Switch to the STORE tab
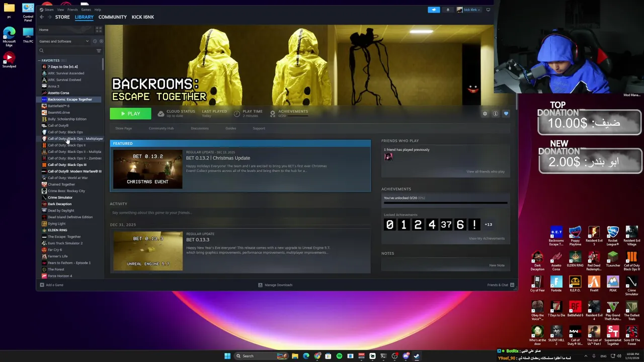 point(62,17)
